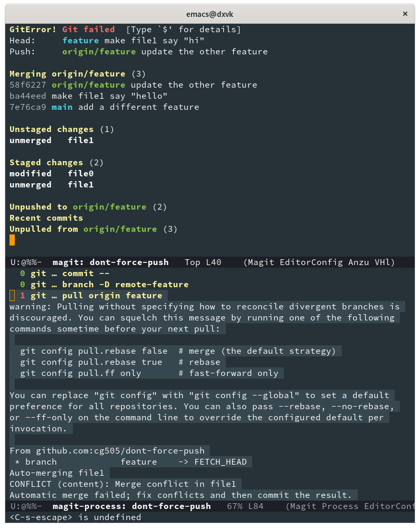Close the Emacs window

[x=405, y=14]
